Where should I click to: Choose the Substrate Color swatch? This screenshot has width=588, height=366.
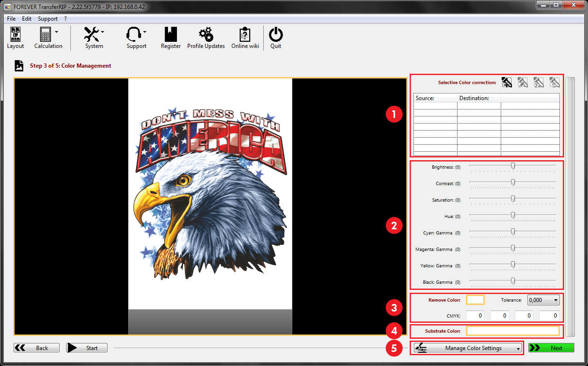[513, 331]
